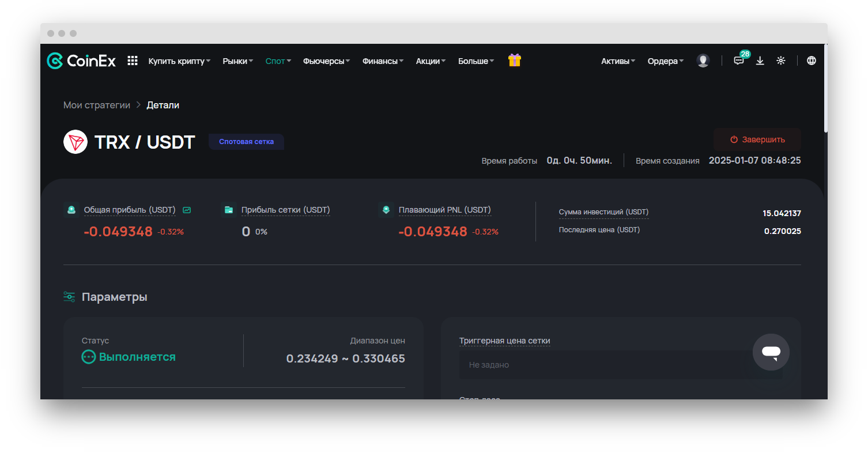Expand the Ордера dropdown
Image resolution: width=868 pixels, height=457 pixels.
[666, 61]
